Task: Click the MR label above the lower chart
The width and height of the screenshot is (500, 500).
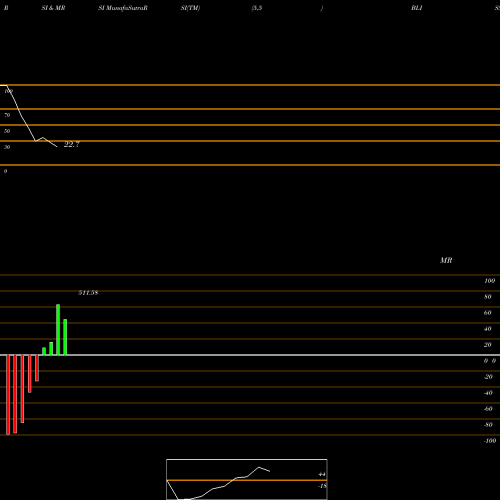Action: pos(446,260)
